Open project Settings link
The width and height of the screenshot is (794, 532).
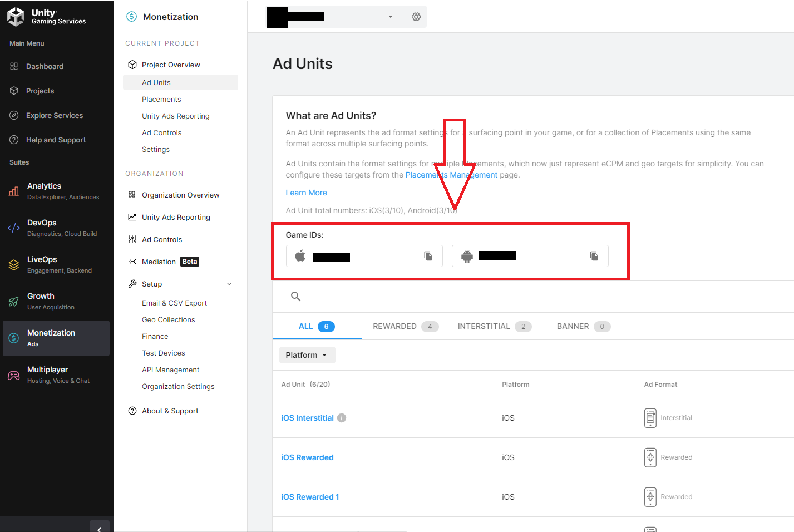pos(156,149)
